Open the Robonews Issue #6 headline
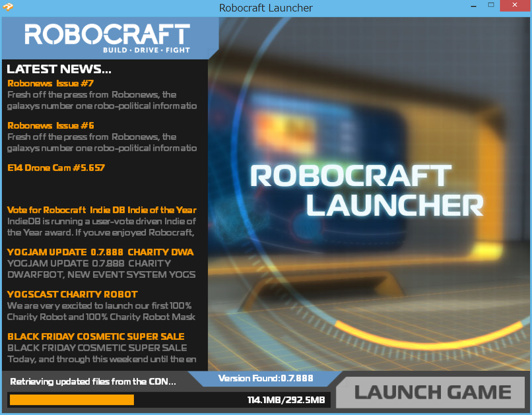 51,125
